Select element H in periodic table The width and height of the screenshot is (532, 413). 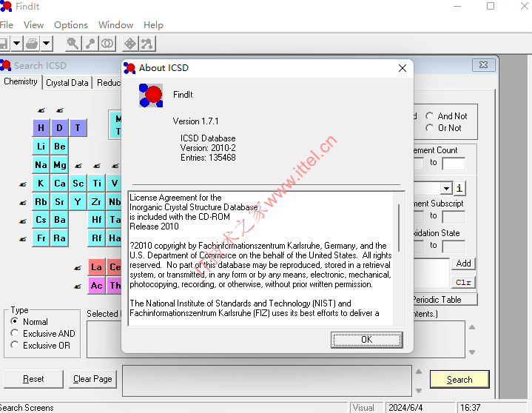point(41,128)
